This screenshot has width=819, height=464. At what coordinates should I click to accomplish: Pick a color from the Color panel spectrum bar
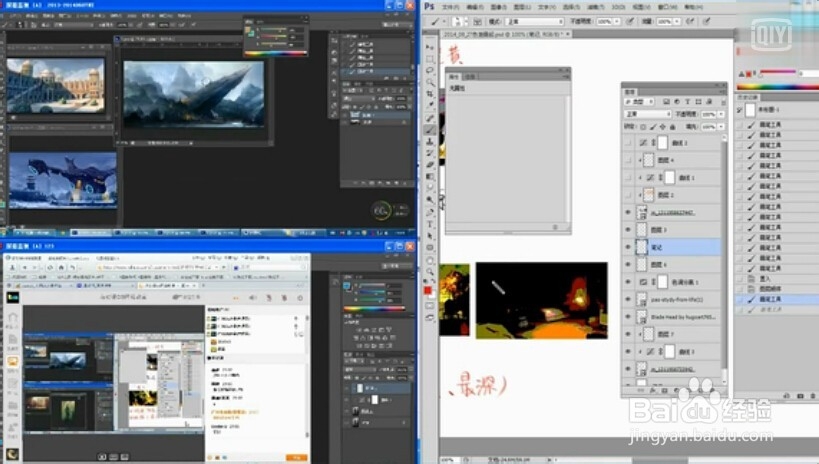(777, 87)
